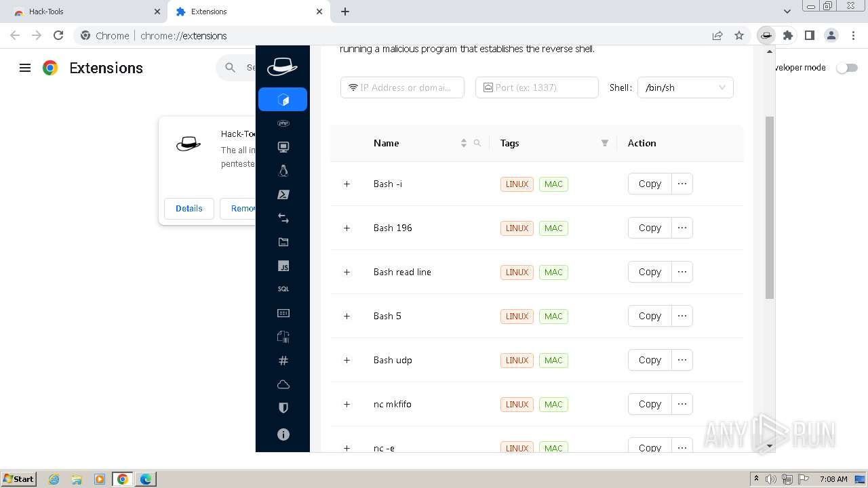Open the Reverse Shell sidebar section
868x488 pixels.
click(283, 100)
